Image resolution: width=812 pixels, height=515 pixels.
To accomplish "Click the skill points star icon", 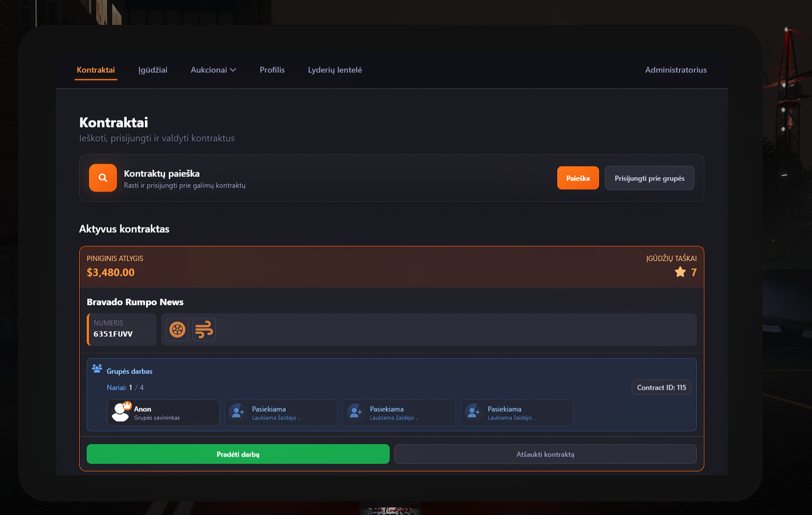I will (x=680, y=272).
